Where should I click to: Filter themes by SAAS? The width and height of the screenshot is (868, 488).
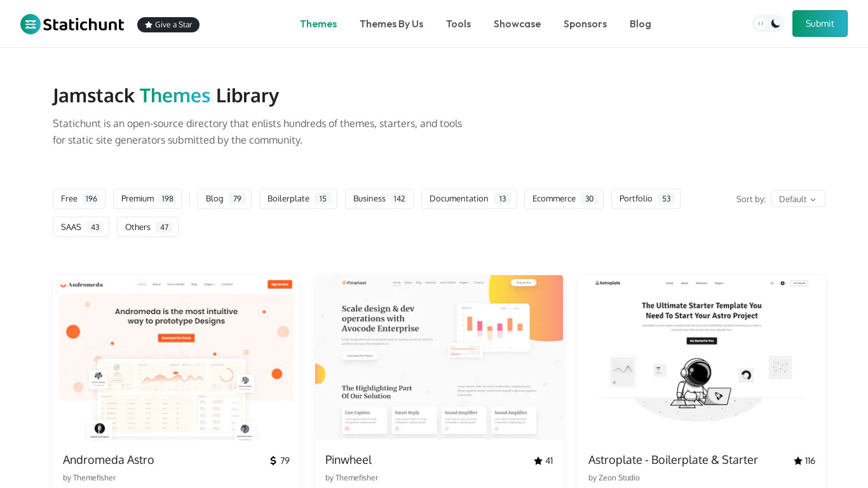(81, 227)
